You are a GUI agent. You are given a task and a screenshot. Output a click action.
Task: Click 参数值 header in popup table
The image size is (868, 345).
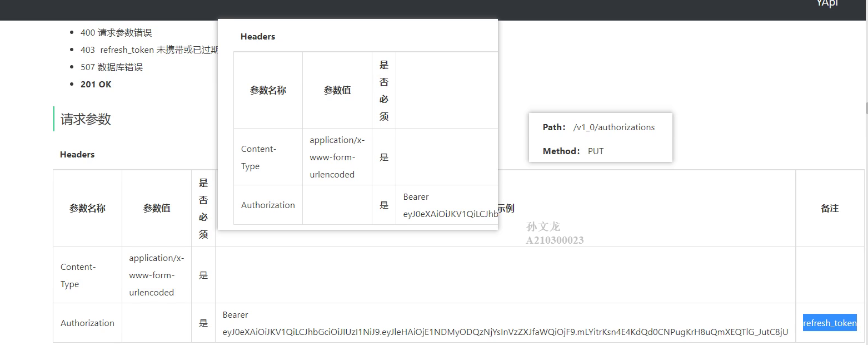(337, 90)
